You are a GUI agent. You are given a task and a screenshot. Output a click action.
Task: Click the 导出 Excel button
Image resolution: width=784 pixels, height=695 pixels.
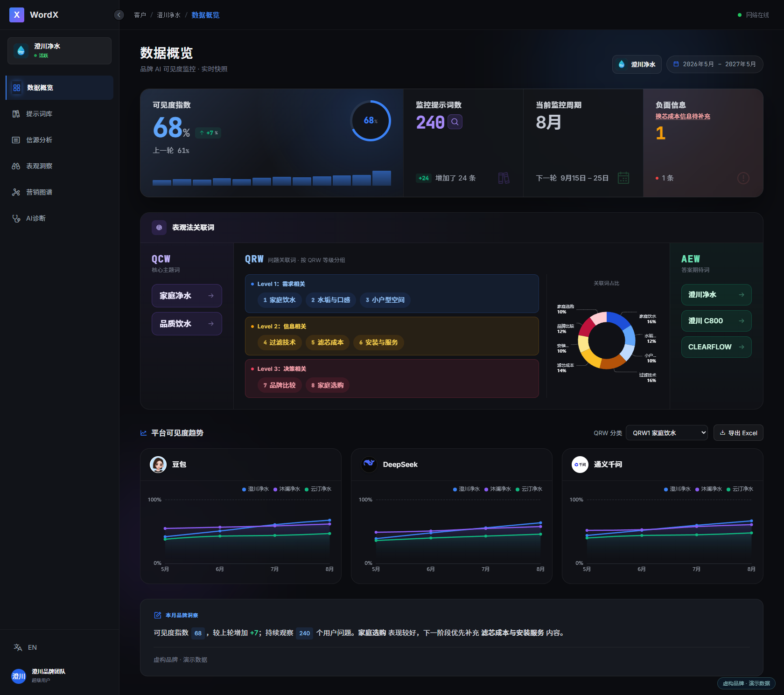738,433
